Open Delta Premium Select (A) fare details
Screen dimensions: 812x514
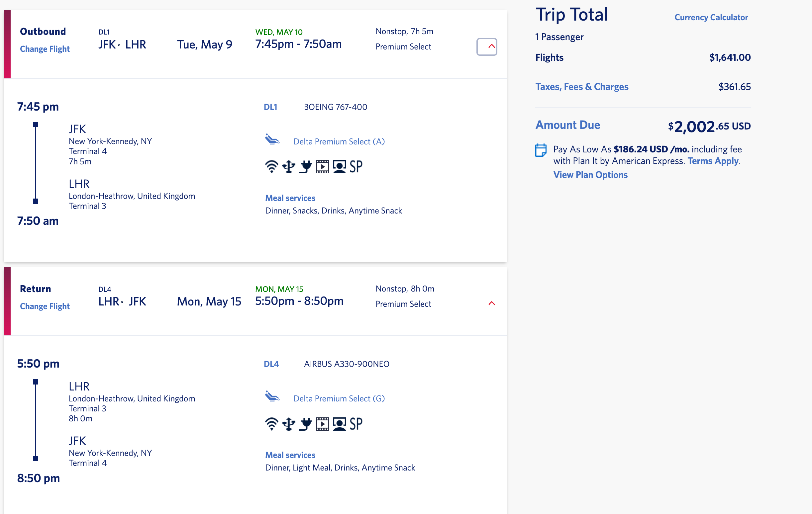click(x=339, y=141)
